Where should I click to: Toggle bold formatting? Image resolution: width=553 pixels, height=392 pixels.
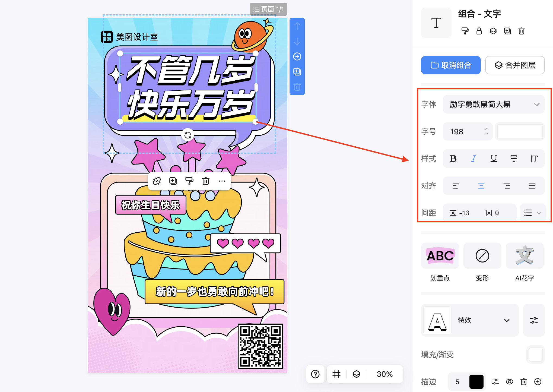click(x=453, y=159)
